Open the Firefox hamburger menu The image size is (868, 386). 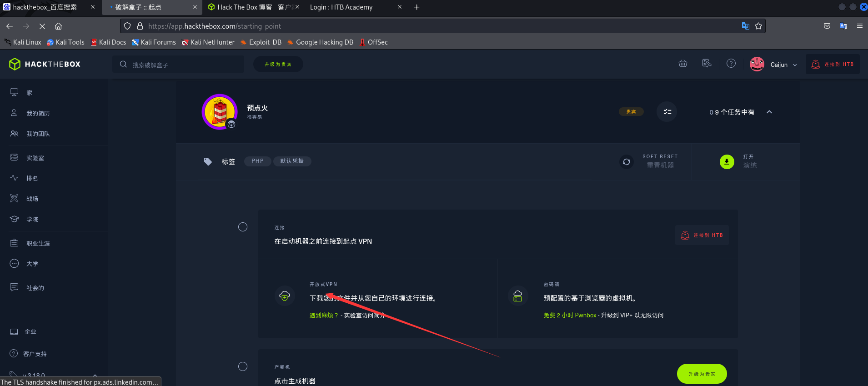[860, 26]
